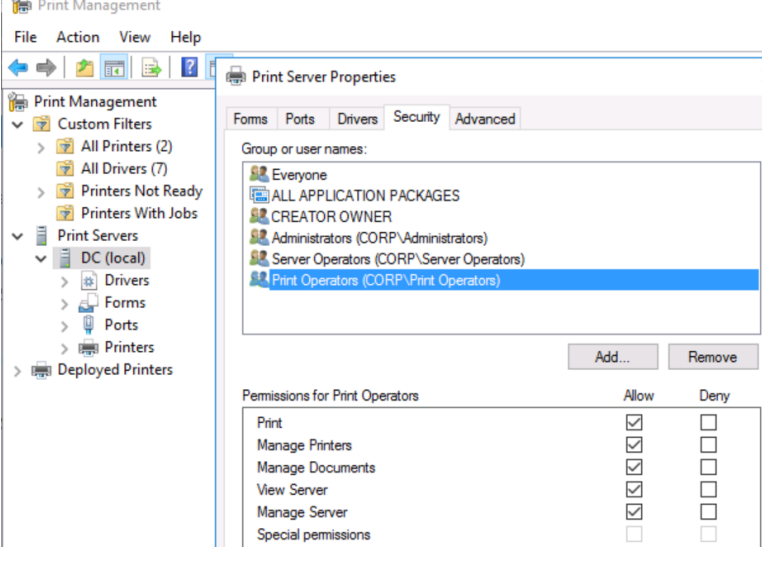Image resolution: width=762 pixels, height=566 pixels.
Task: Click the Export List toolbar icon
Action: click(152, 68)
